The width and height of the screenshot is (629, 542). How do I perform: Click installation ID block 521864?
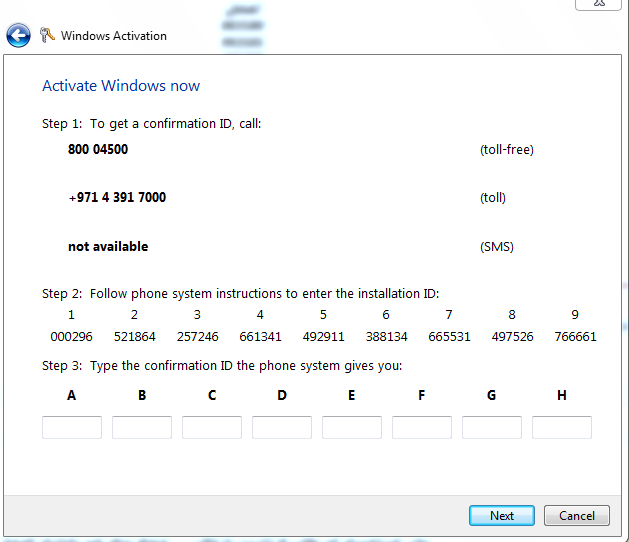pos(134,336)
